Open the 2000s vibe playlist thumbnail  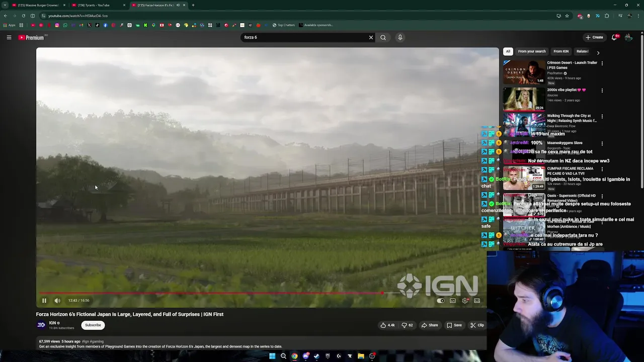click(524, 99)
